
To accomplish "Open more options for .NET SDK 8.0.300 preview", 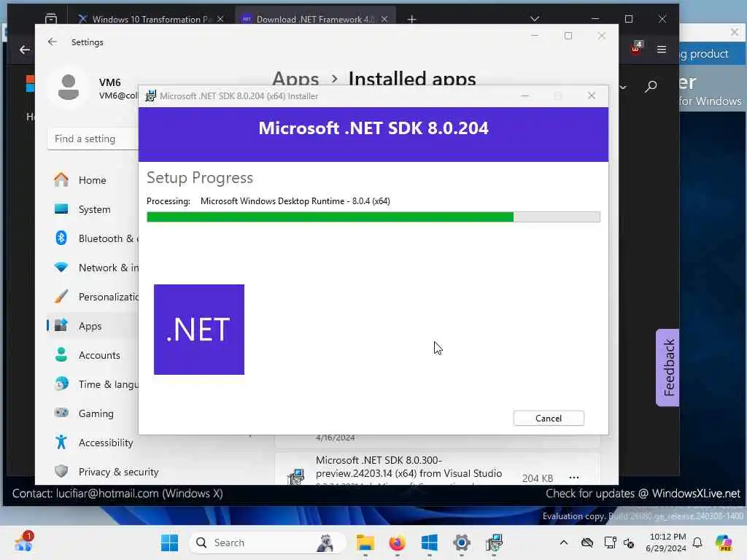I will click(573, 478).
